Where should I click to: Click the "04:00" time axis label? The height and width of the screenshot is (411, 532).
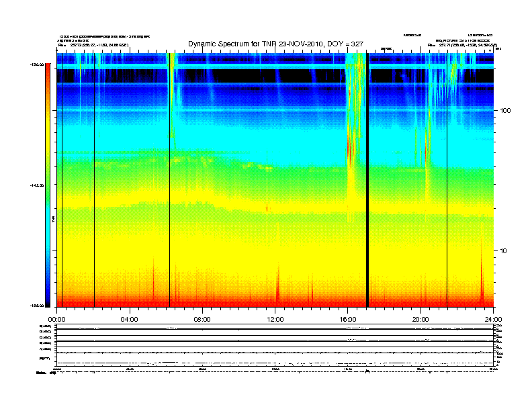coord(130,320)
